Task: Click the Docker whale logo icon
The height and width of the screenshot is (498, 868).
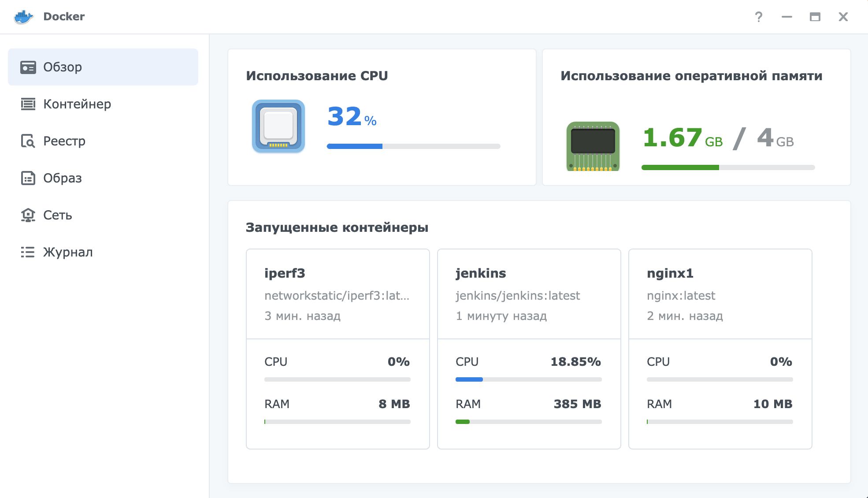Action: (23, 17)
